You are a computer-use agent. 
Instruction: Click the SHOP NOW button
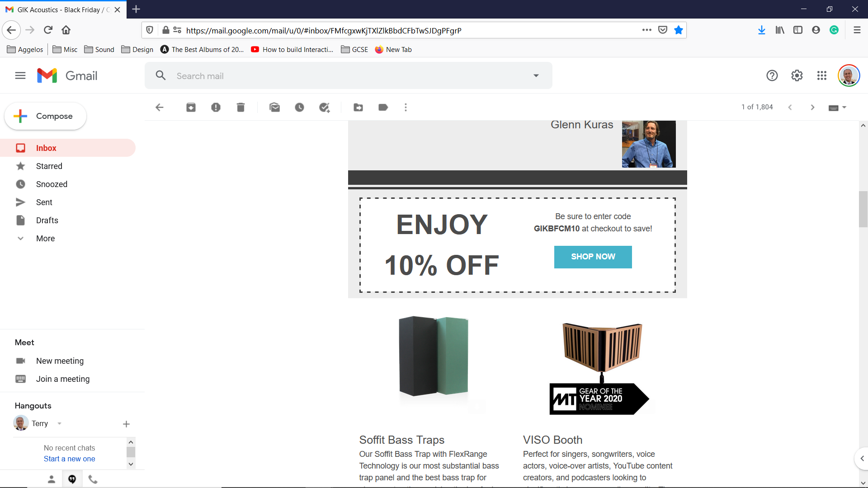pos(593,257)
